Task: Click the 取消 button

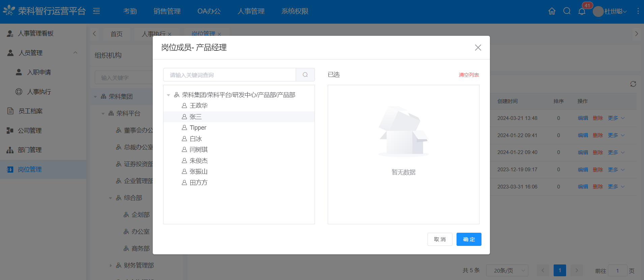Action: click(x=440, y=239)
